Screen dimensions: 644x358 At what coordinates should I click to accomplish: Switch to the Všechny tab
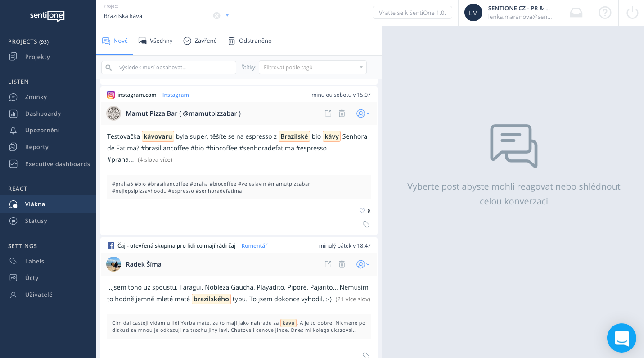(x=156, y=41)
